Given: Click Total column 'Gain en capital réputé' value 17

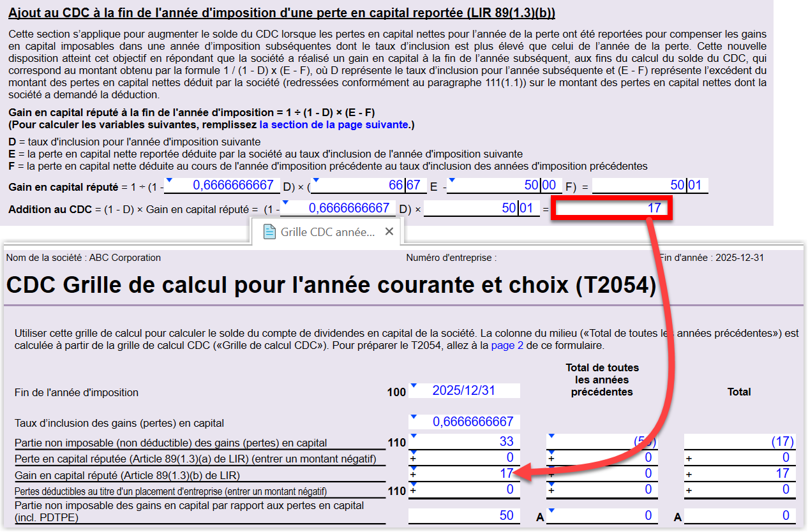Looking at the screenshot, I should pyautogui.click(x=739, y=474).
